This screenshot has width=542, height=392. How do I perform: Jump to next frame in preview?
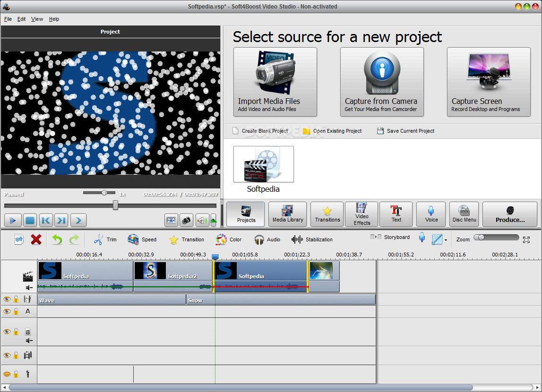pyautogui.click(x=61, y=221)
